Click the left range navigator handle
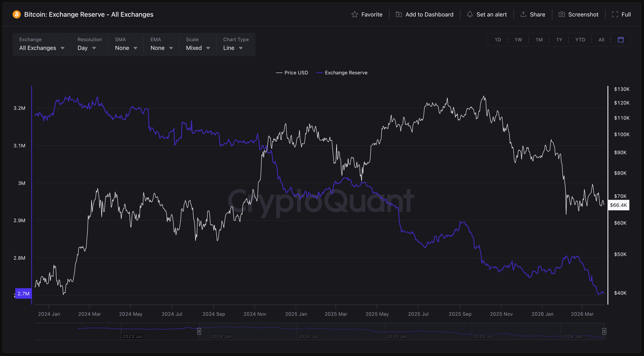 199,331
